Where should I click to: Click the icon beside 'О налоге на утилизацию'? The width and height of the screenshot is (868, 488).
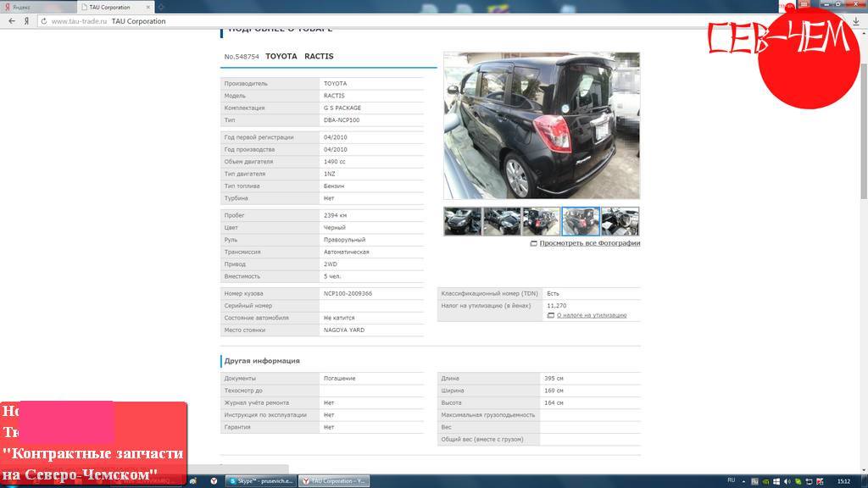pos(550,315)
